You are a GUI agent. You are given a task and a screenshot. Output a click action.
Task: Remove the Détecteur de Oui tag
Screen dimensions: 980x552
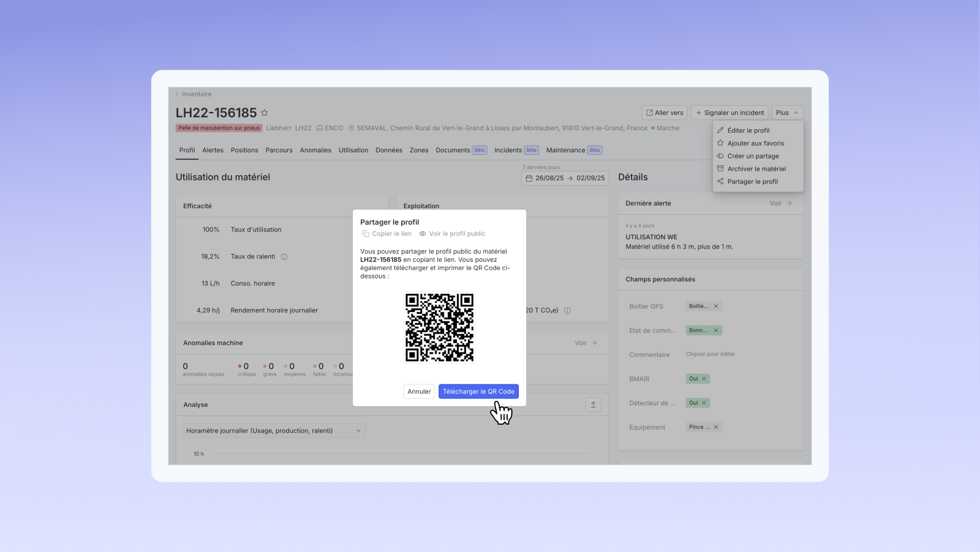[x=704, y=403]
